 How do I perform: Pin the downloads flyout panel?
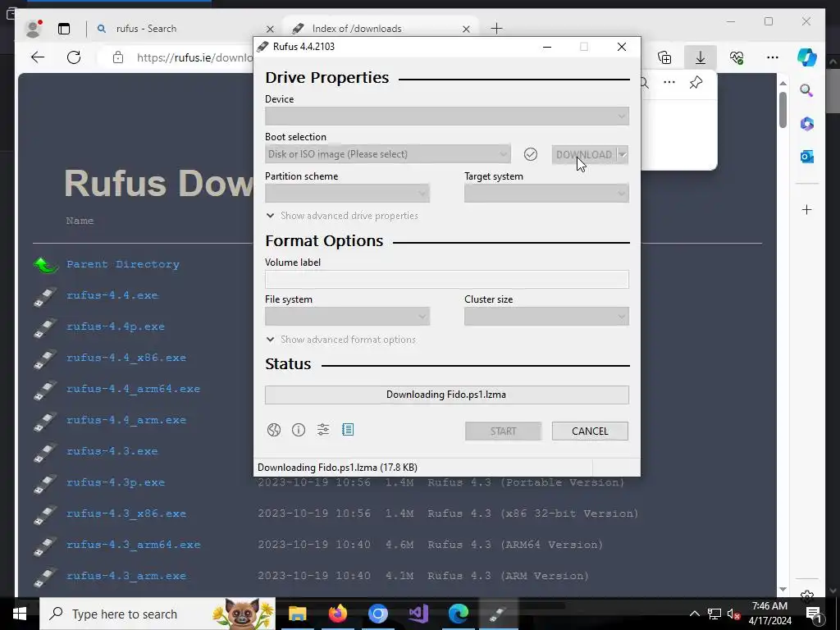click(696, 83)
